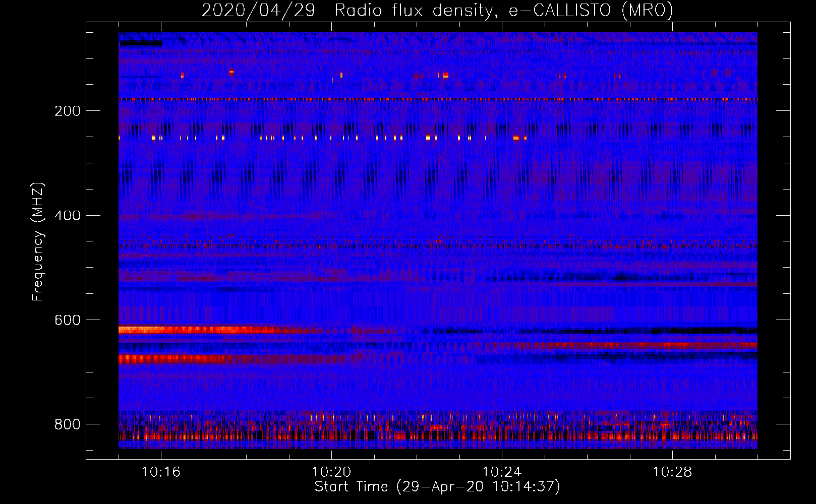Click the 400 frequency tick label
The height and width of the screenshot is (504, 816).
point(68,216)
